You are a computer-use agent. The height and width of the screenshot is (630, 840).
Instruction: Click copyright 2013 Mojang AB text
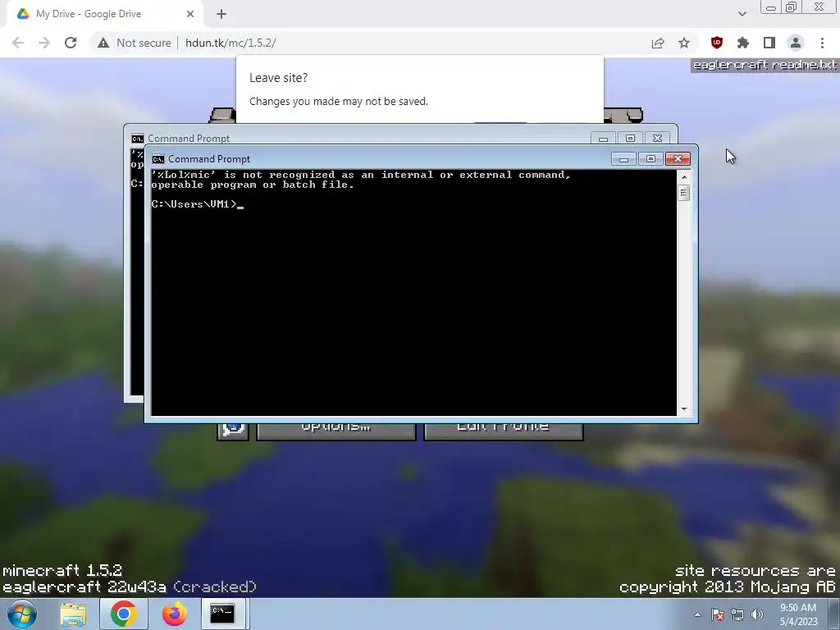[x=728, y=587]
